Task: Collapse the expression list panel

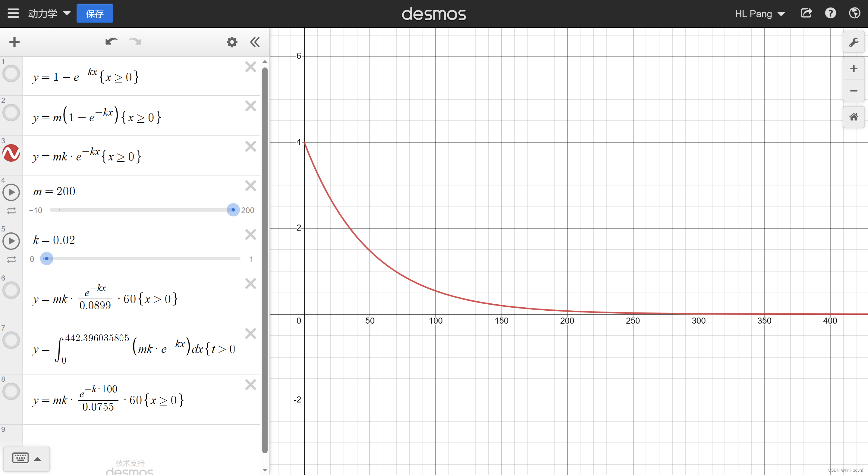Action: pos(255,42)
